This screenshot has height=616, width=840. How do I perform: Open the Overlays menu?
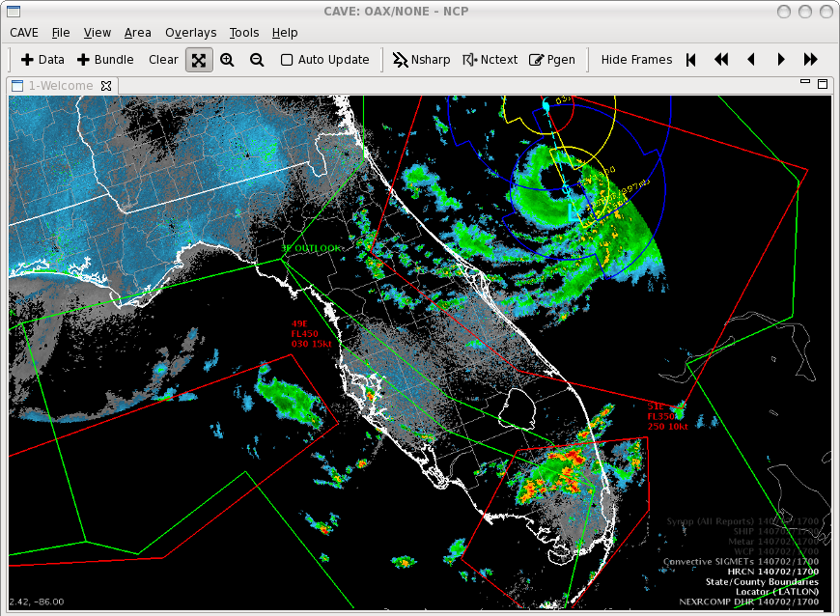190,33
